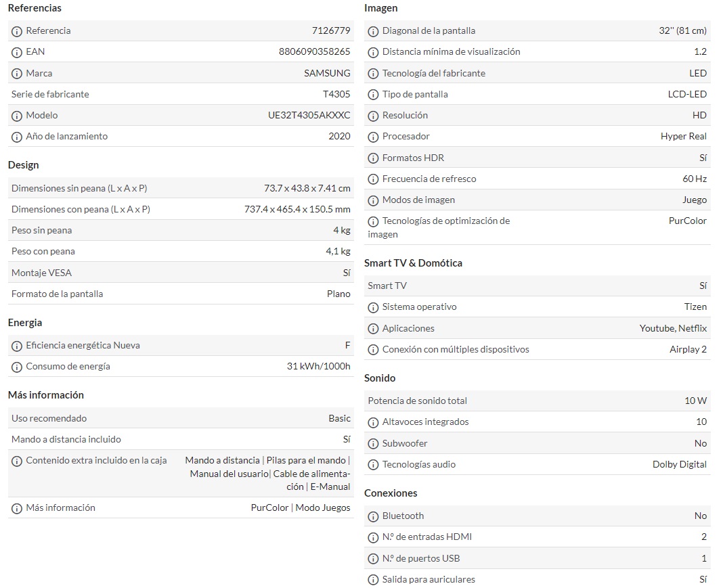Click info icon beside Eficiencia energética Nueva
This screenshot has height=588, width=723.
[17, 346]
